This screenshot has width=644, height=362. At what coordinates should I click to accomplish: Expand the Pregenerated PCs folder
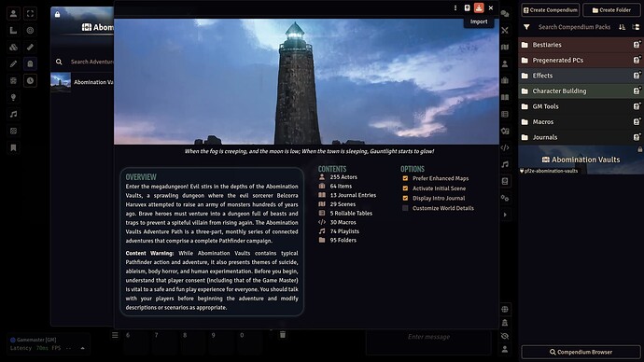pyautogui.click(x=581, y=61)
